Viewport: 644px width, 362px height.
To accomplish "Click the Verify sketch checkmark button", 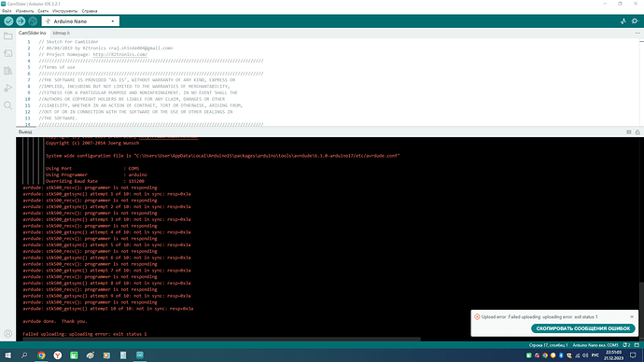I will pyautogui.click(x=8, y=21).
